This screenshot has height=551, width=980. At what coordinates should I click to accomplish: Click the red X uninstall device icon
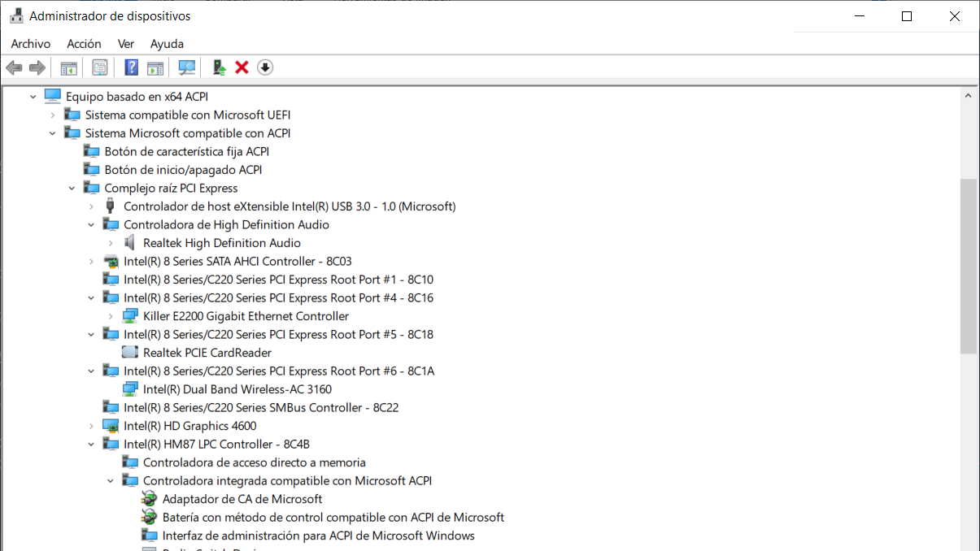point(242,67)
